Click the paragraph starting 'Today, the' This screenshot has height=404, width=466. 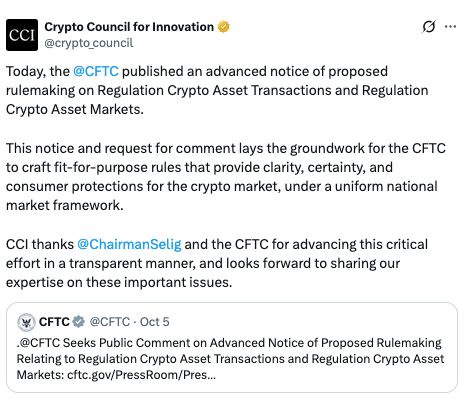point(217,90)
